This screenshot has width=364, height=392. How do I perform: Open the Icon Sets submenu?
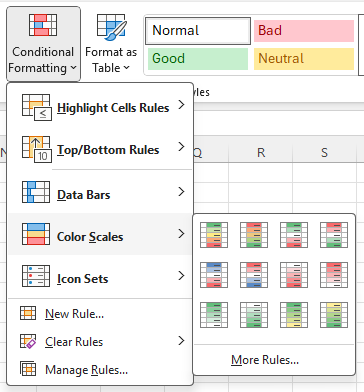(100, 276)
